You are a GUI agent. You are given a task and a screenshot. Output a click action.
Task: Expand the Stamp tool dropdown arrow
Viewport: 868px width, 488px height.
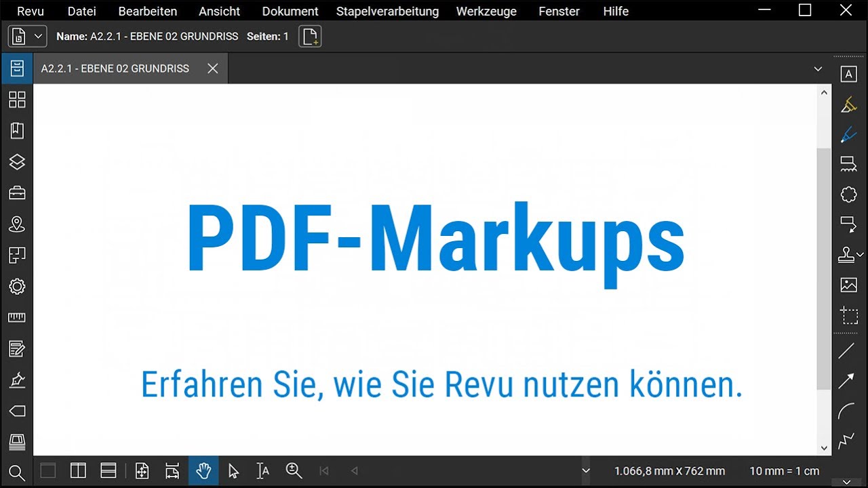point(861,255)
